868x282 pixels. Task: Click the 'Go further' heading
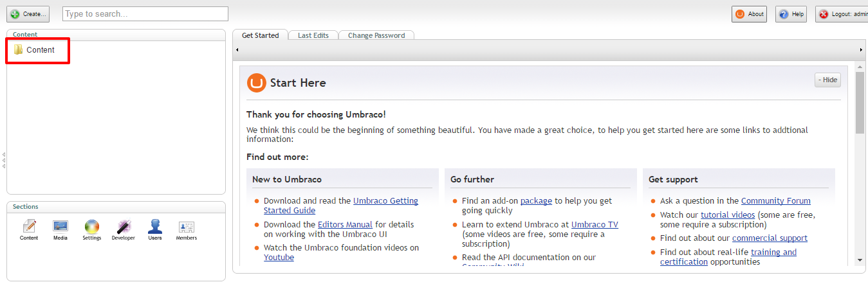[472, 179]
